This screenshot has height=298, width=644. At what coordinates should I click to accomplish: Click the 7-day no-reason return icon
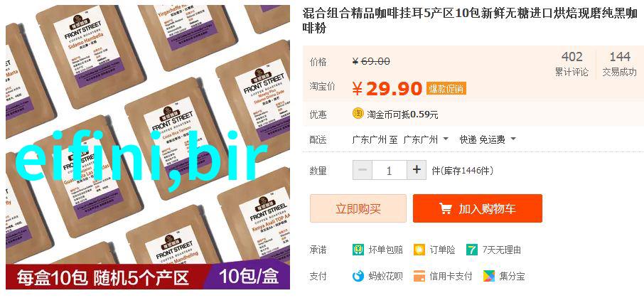click(x=472, y=250)
